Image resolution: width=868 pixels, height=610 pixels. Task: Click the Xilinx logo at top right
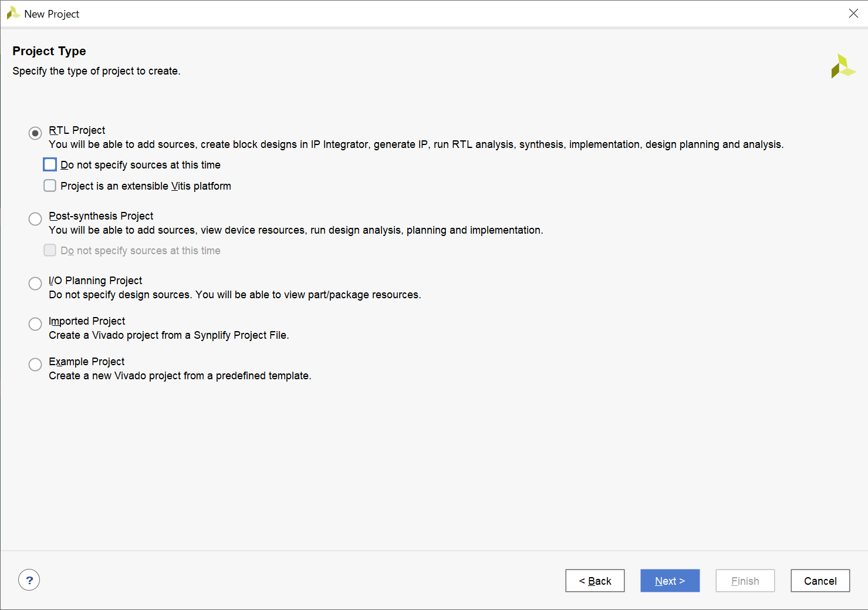(x=843, y=66)
